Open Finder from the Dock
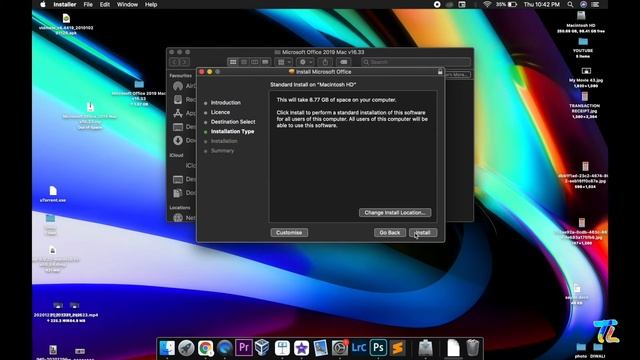 [167, 348]
